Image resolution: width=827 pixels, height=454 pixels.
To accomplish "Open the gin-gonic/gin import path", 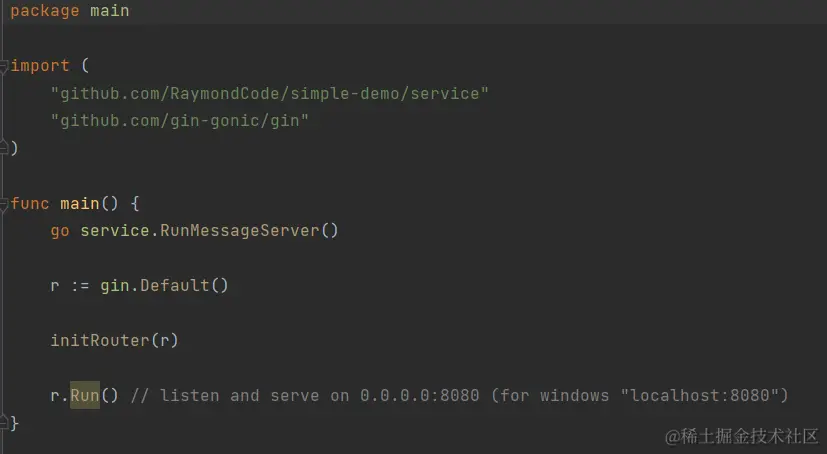I will pyautogui.click(x=179, y=121).
